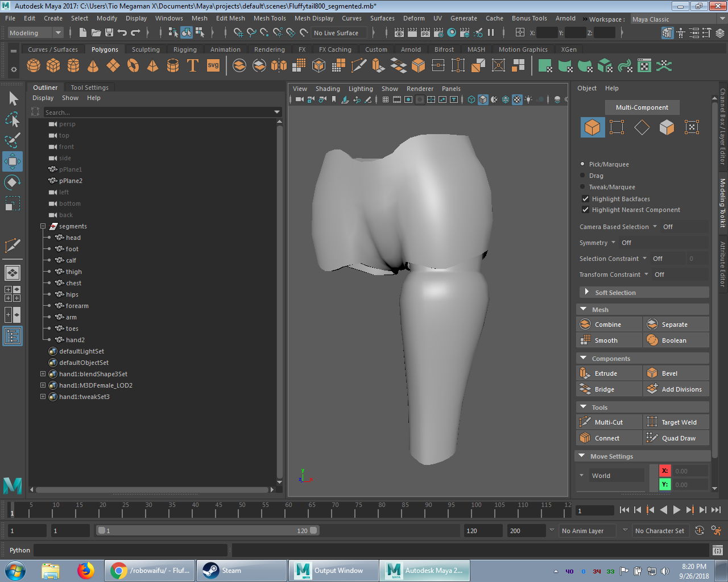Click the Outliner horizontal scrollbar
Viewport: 728px width, 582px height.
152,489
